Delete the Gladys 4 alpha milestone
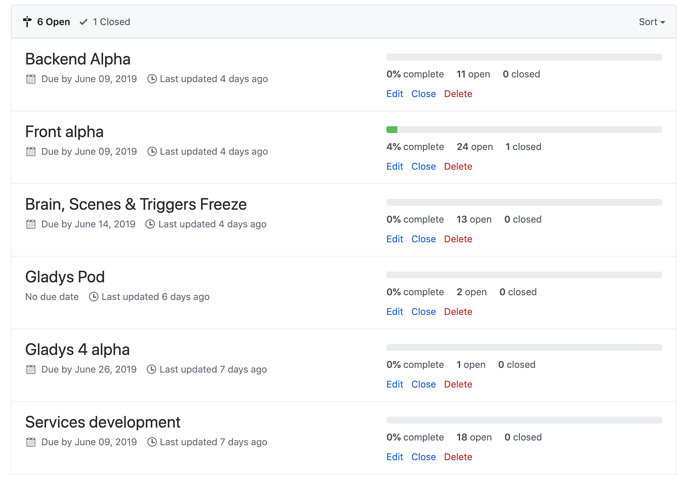The width and height of the screenshot is (690, 488). (458, 384)
